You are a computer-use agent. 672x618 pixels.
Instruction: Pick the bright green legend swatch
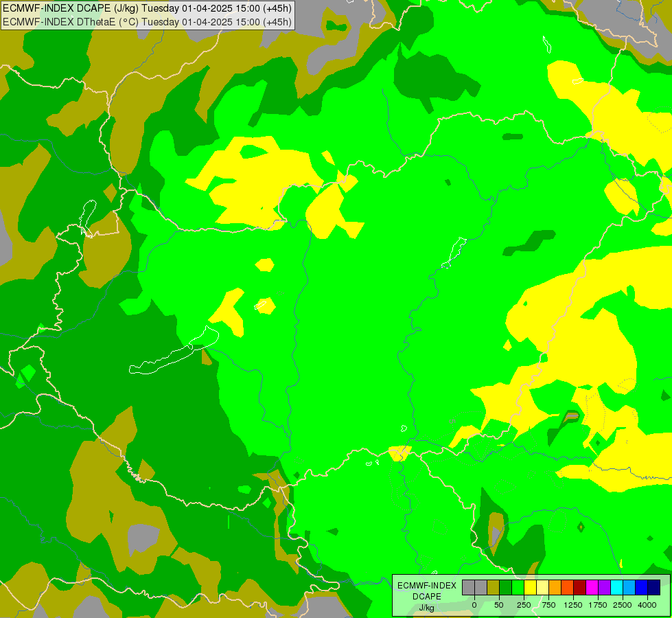(x=518, y=587)
